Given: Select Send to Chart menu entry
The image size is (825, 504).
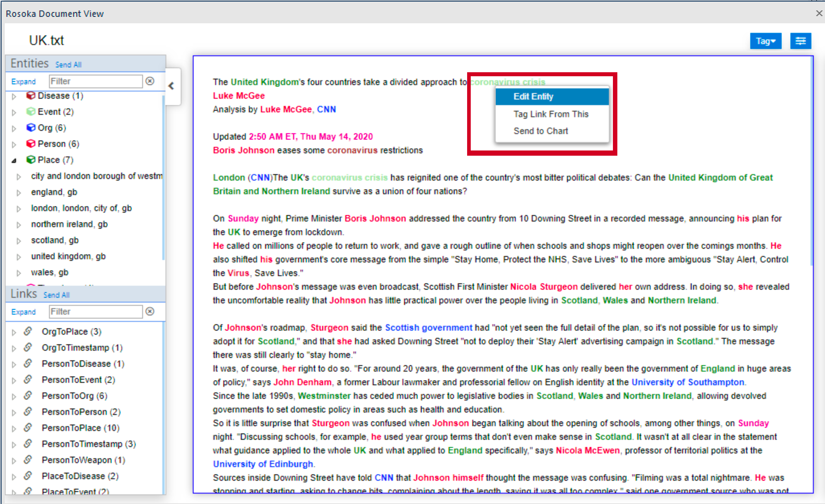Looking at the screenshot, I should pyautogui.click(x=541, y=131).
